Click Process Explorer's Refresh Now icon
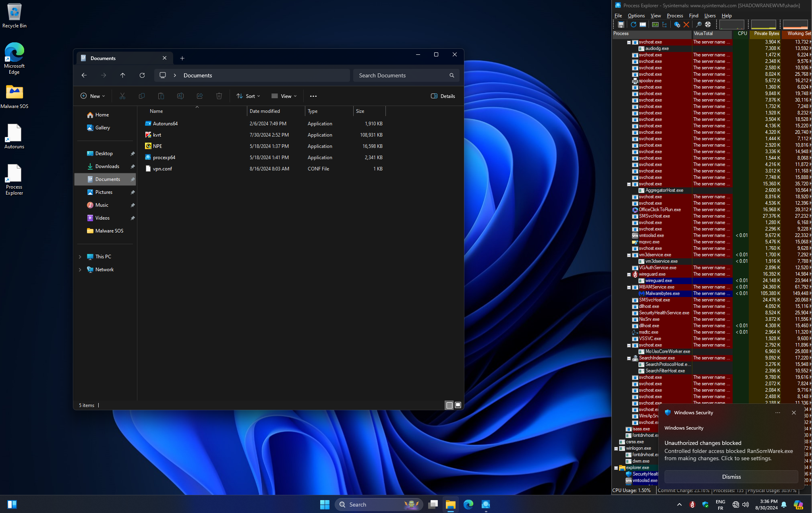 pos(633,25)
